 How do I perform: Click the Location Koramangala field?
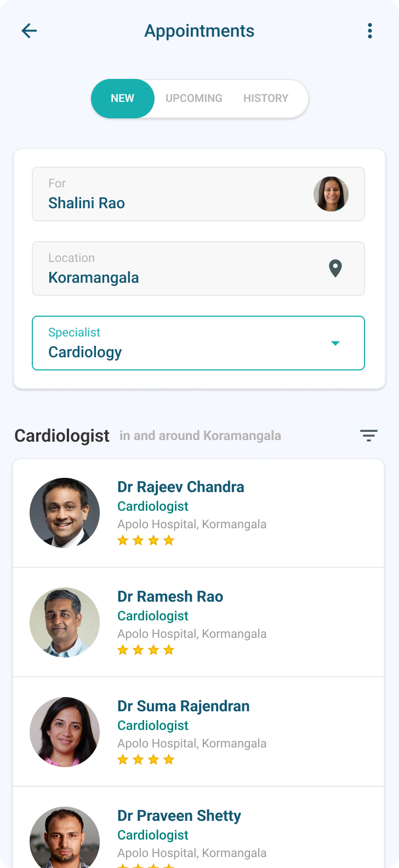pos(198,269)
